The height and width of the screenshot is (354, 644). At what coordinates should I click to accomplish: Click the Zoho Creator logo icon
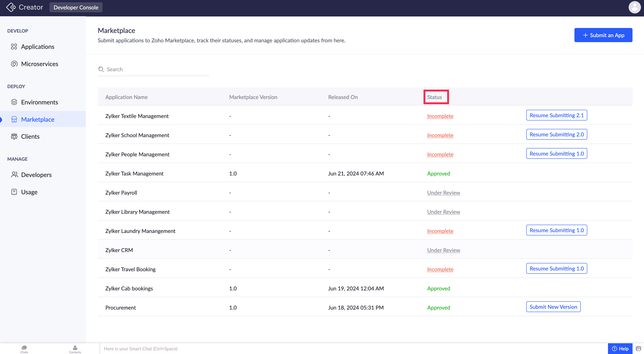(11, 7)
